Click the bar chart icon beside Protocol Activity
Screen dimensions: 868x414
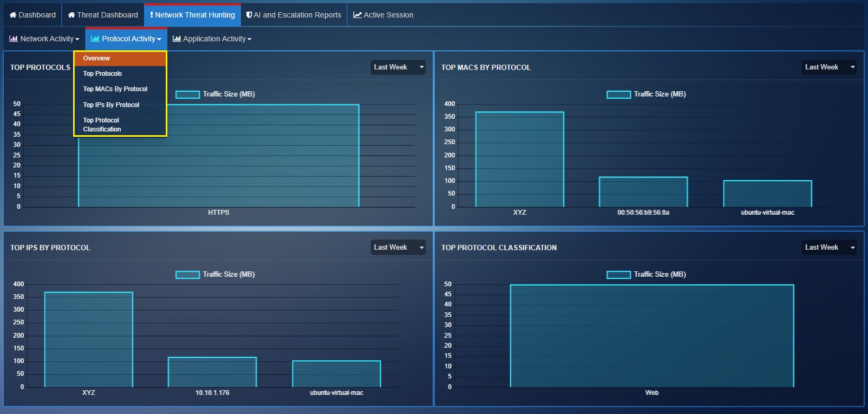tap(95, 39)
